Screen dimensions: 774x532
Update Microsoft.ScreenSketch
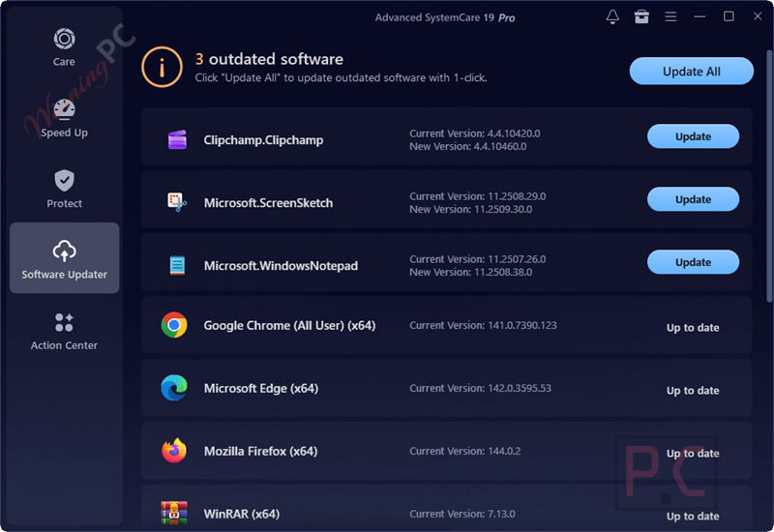click(693, 199)
